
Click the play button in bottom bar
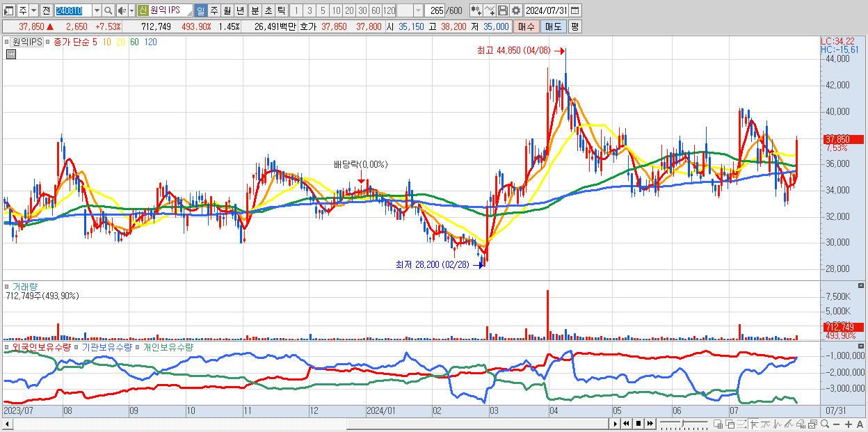[x=616, y=424]
